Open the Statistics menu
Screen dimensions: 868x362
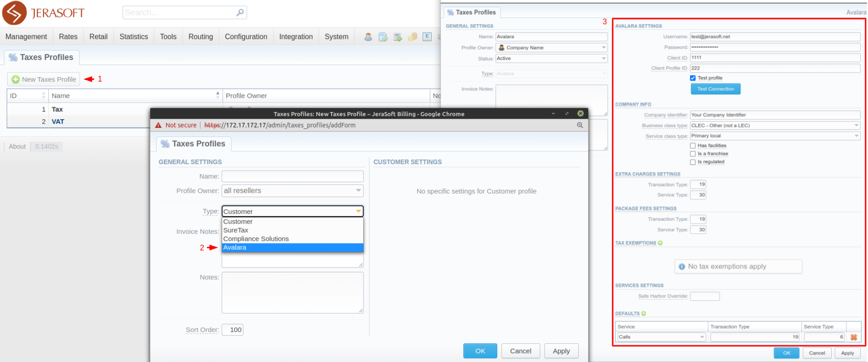(x=134, y=37)
